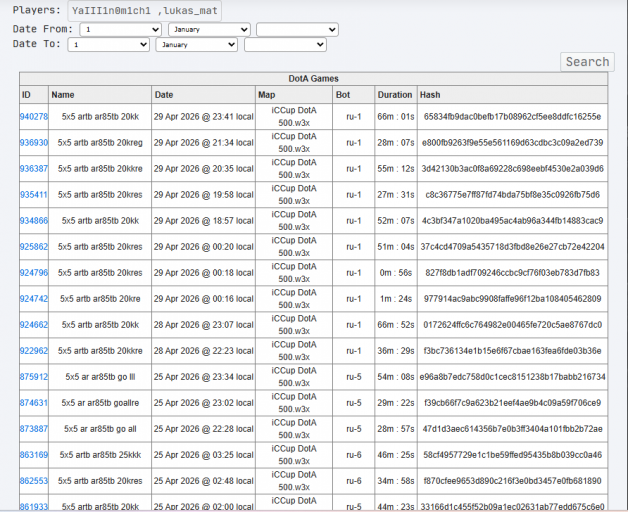The image size is (628, 512).
Task: Click duration '0m : 56s'
Action: (x=396, y=273)
